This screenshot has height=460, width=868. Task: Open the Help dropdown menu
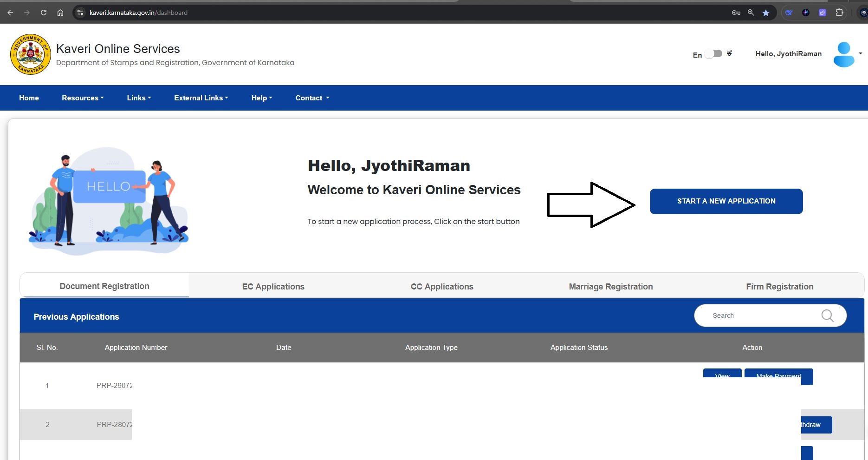coord(262,98)
